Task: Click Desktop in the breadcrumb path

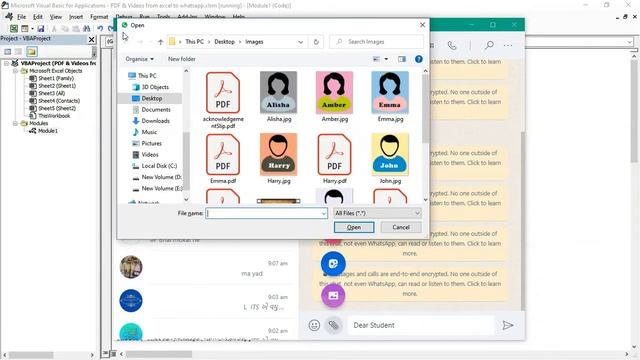Action: pos(224,42)
